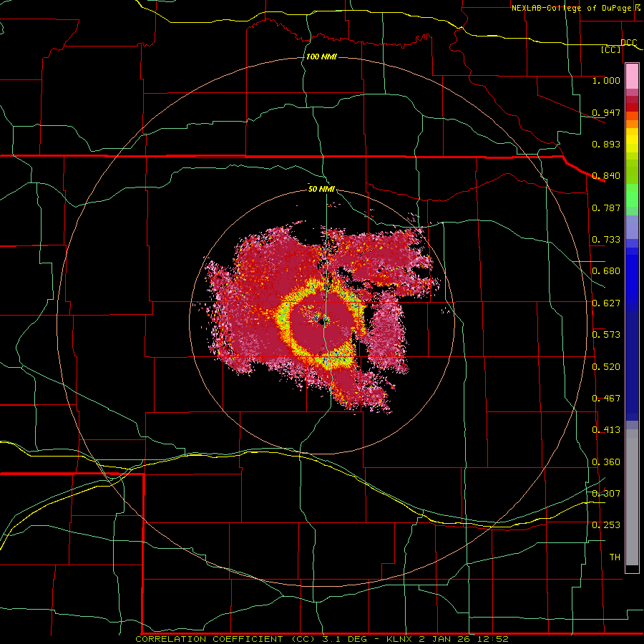Click the DCC label above the color scale

[x=628, y=42]
